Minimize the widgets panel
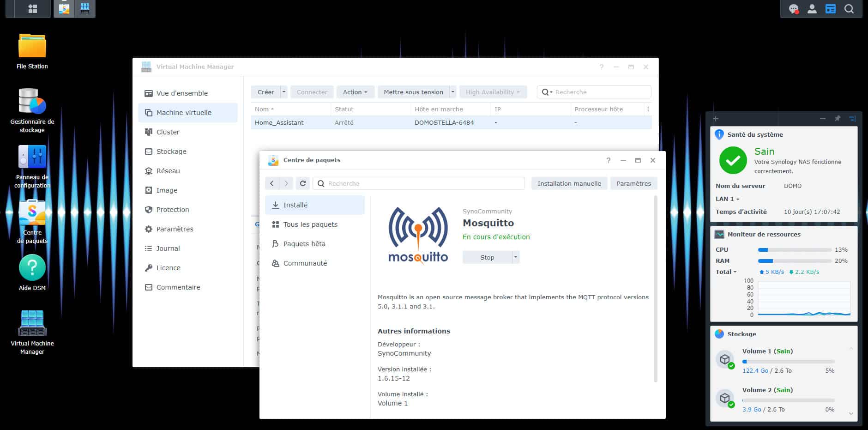This screenshot has height=430, width=868. pos(823,119)
